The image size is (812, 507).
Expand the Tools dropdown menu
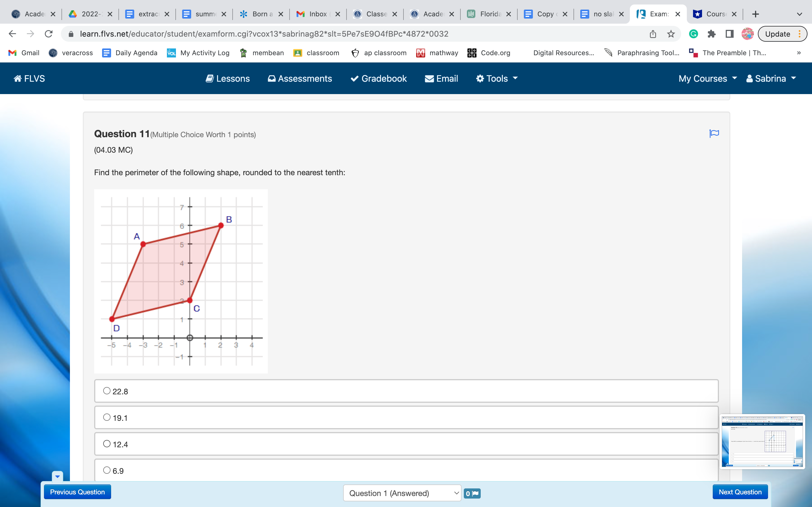point(496,78)
